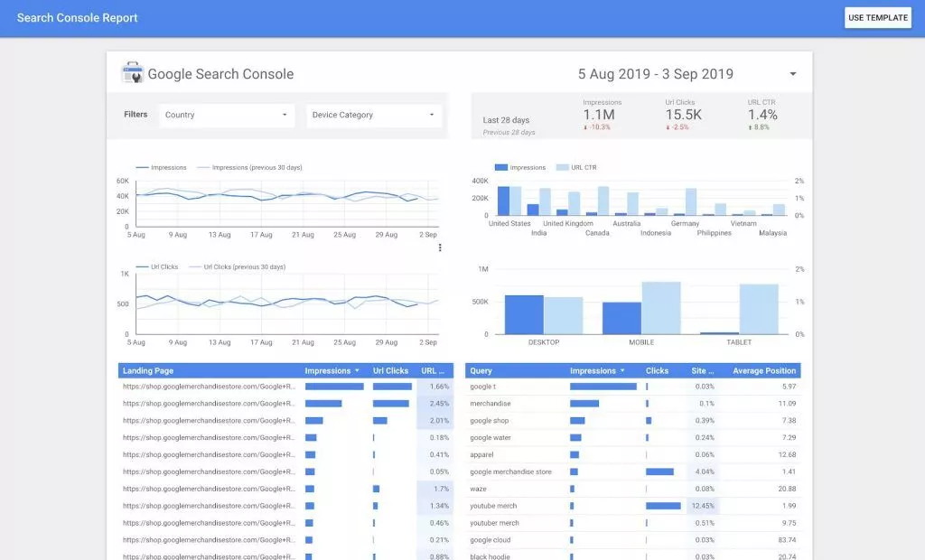Image resolution: width=925 pixels, height=560 pixels.
Task: Open the three-dot overflow menu near the impressions chart
Action: point(440,246)
